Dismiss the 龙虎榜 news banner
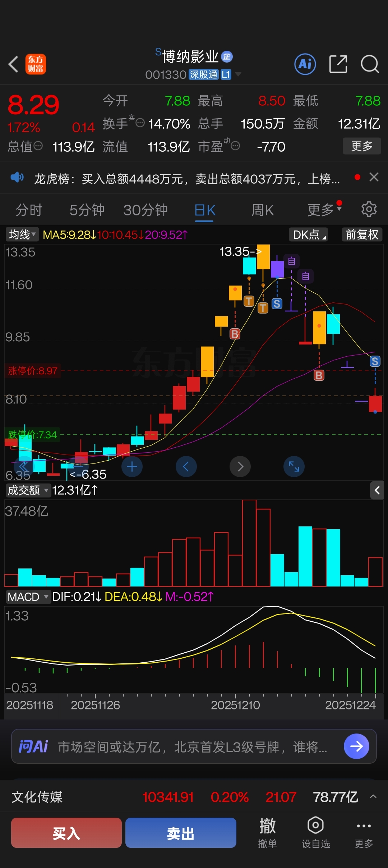 374,177
